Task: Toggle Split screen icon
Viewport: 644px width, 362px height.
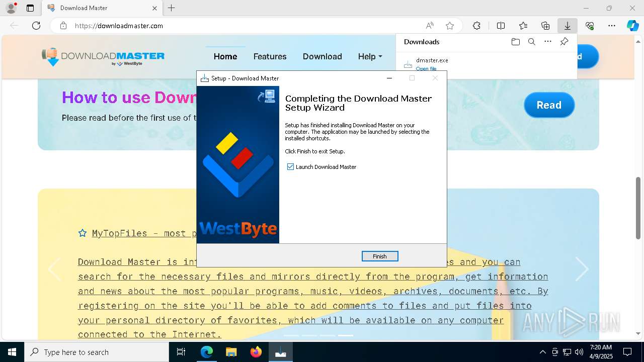Action: (x=501, y=26)
